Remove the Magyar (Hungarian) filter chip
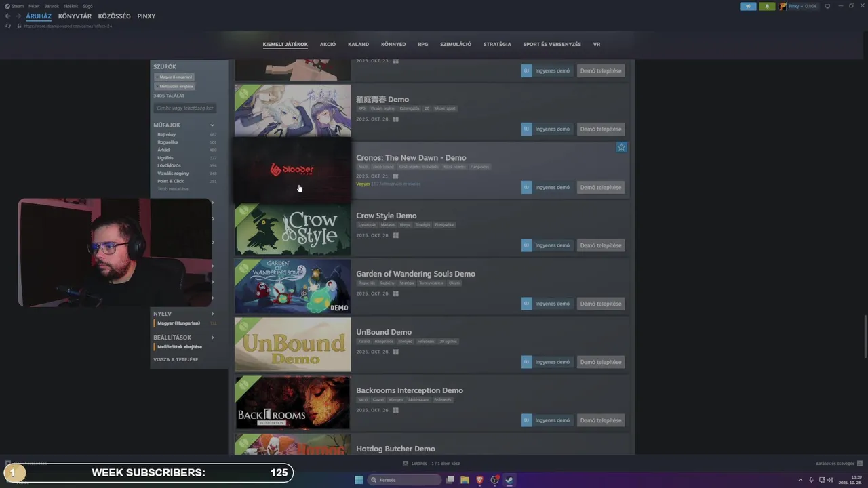 174,77
